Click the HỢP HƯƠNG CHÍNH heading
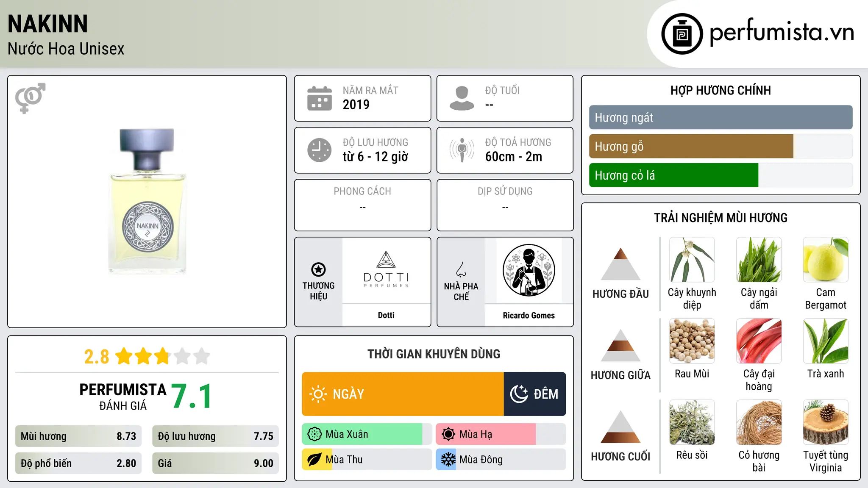This screenshot has height=488, width=868. click(x=721, y=90)
